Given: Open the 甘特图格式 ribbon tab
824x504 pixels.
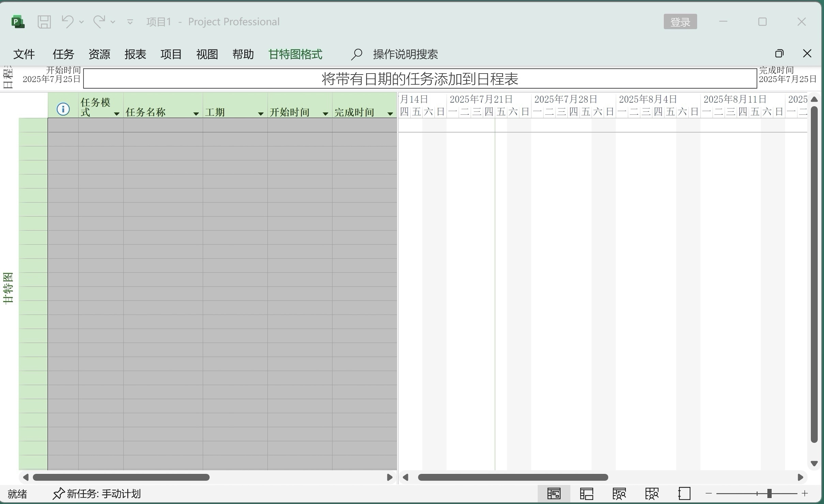Looking at the screenshot, I should [x=294, y=54].
